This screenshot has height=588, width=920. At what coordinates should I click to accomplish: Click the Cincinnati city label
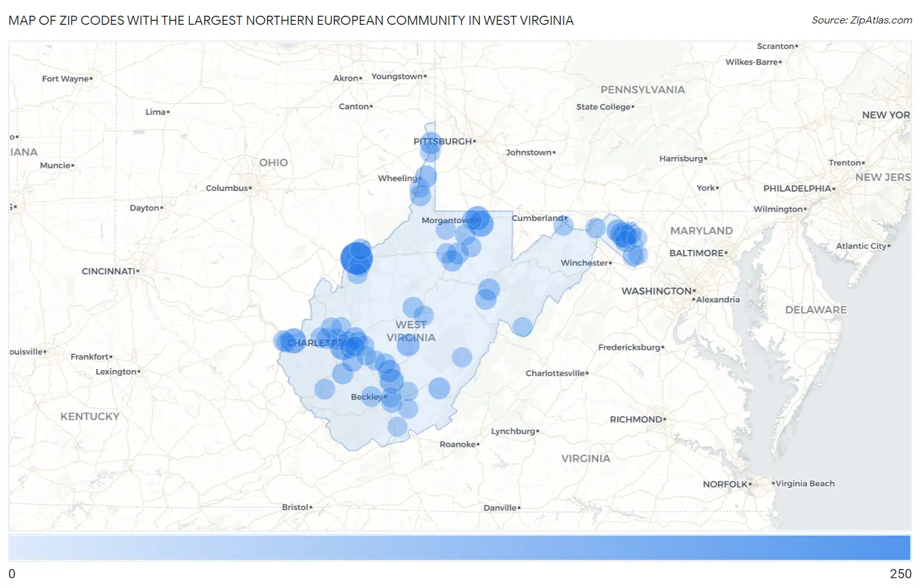[x=109, y=271]
